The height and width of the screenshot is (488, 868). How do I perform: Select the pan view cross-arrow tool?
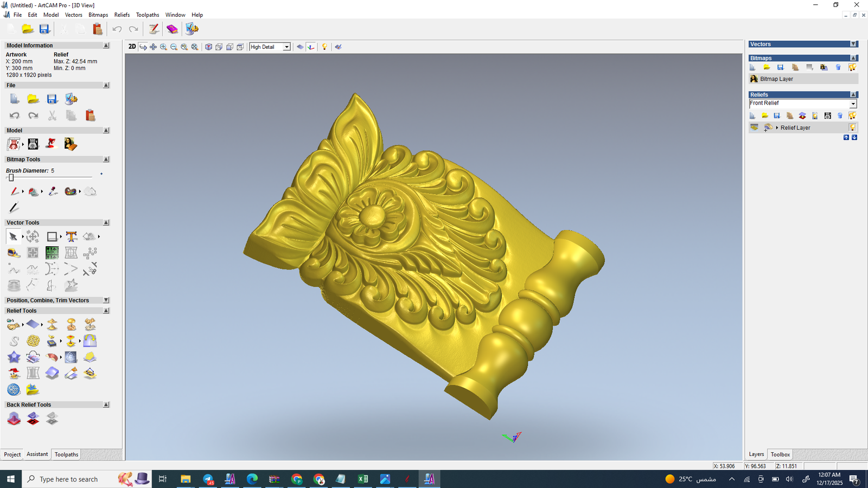point(153,47)
